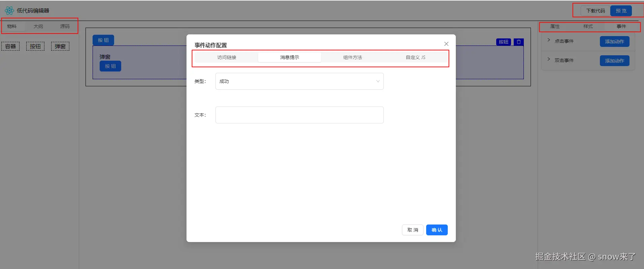Select the 消息提示 tab

tap(290, 57)
